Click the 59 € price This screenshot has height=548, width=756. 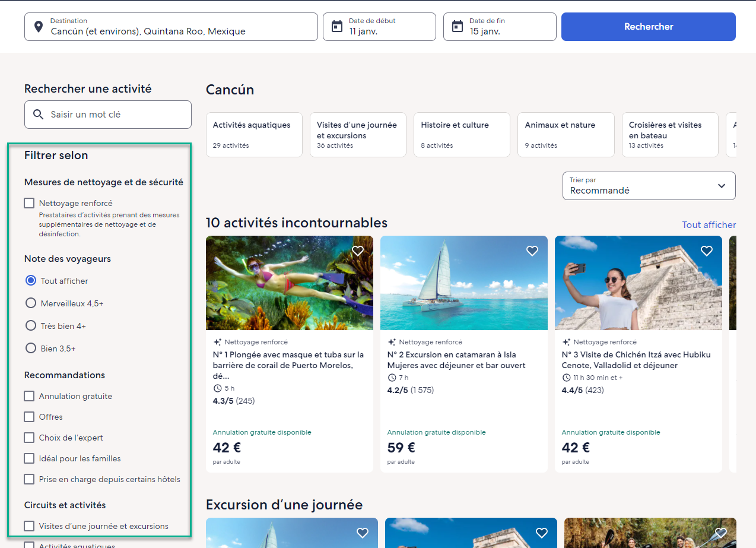tap(401, 447)
